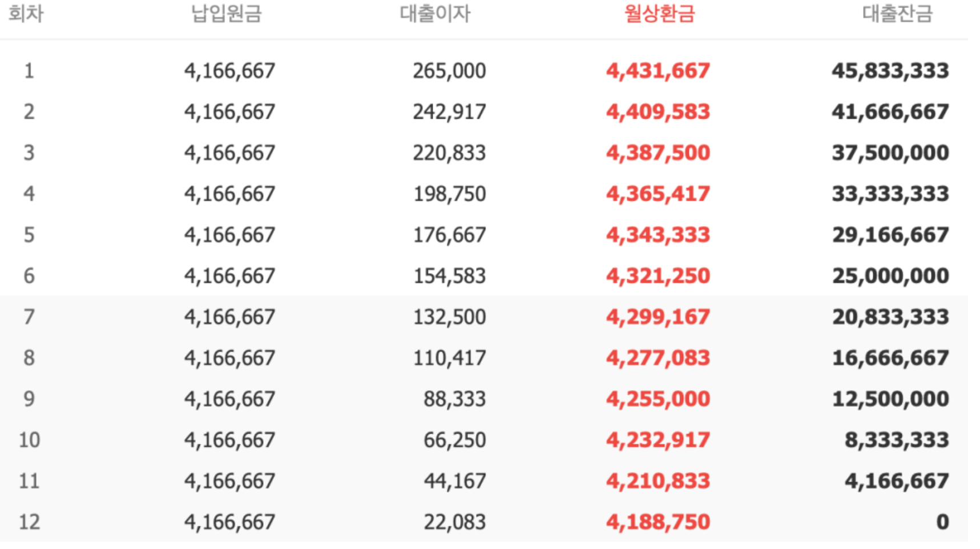
Task: Click interest amount 242,917
Action: coord(450,112)
